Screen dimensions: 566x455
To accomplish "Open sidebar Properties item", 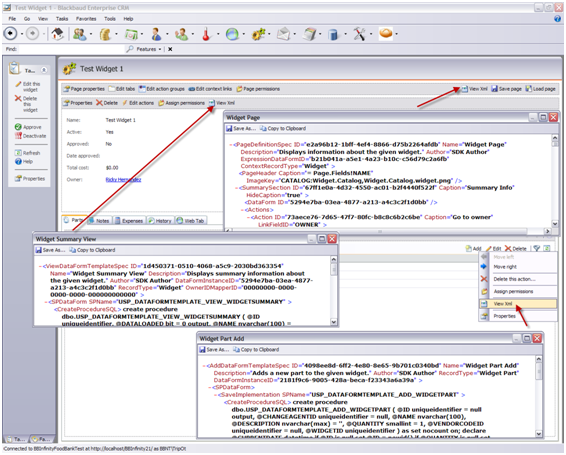I will click(30, 178).
